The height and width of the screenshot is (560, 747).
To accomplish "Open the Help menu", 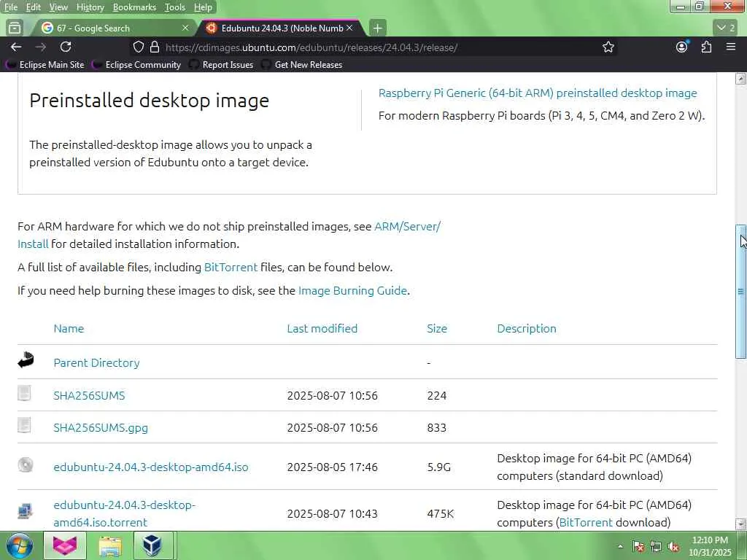I will pyautogui.click(x=203, y=7).
